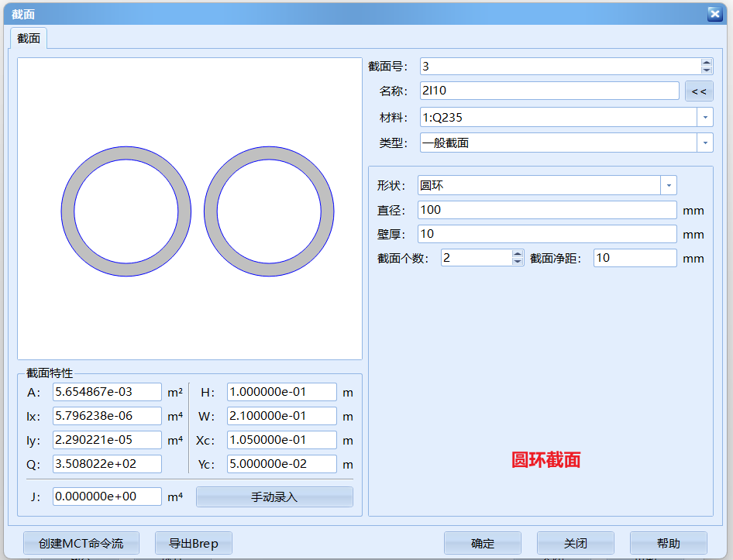Collapse the panel using the << button

pyautogui.click(x=699, y=91)
